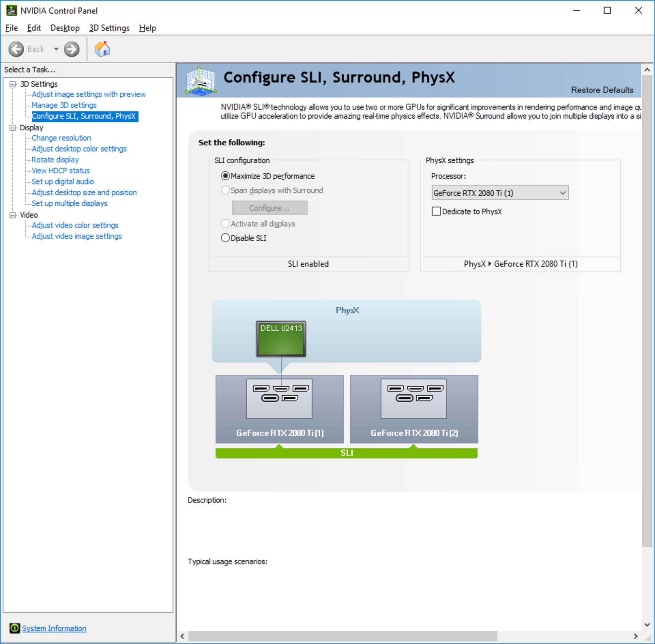Open Rotate display task

55,160
